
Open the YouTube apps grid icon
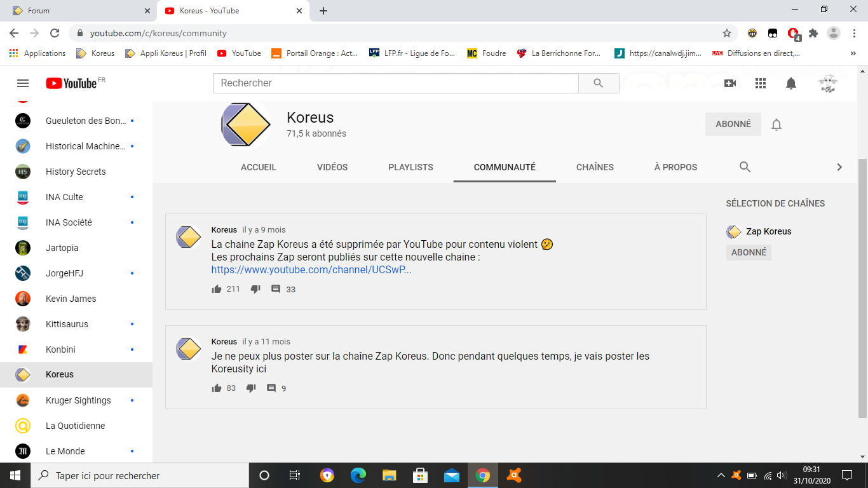(x=760, y=83)
